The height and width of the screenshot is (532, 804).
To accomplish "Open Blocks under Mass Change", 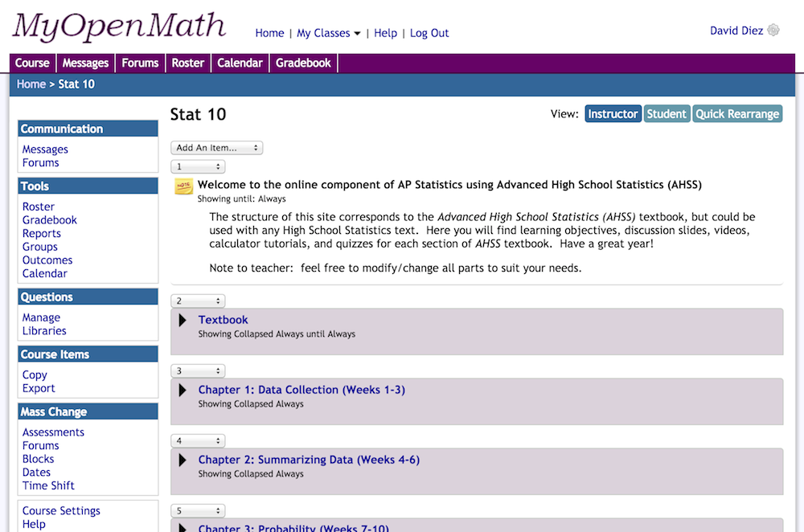I will (38, 459).
